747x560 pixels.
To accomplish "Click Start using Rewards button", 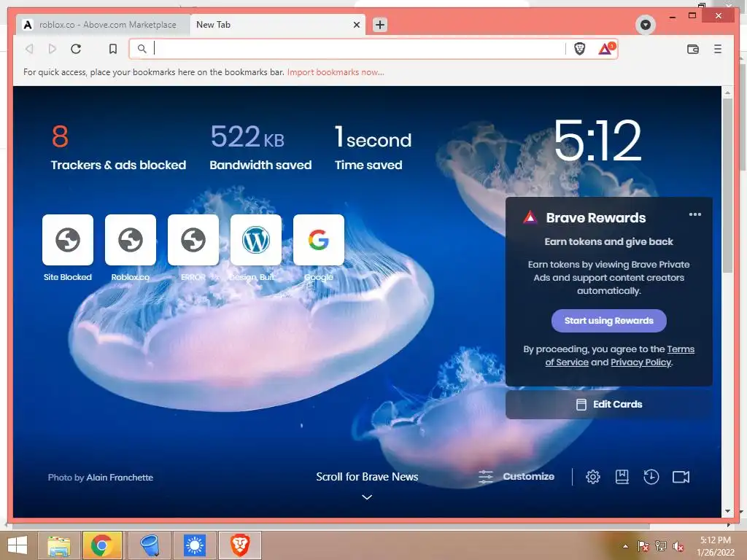I will pos(609,321).
